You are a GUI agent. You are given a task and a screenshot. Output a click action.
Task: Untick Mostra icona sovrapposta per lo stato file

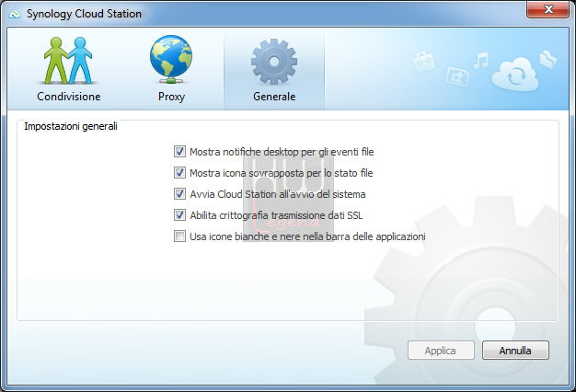[179, 172]
